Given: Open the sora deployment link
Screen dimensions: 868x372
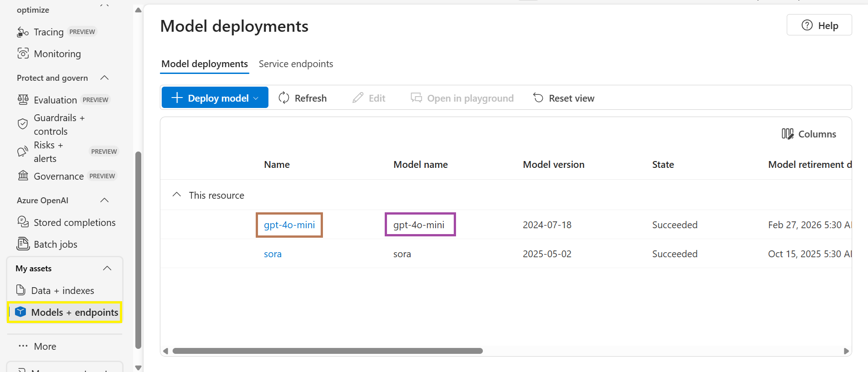Looking at the screenshot, I should [x=273, y=254].
